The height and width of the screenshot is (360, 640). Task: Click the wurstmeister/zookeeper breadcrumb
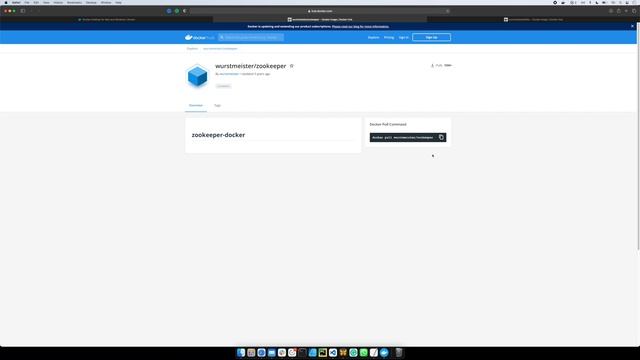(220, 49)
